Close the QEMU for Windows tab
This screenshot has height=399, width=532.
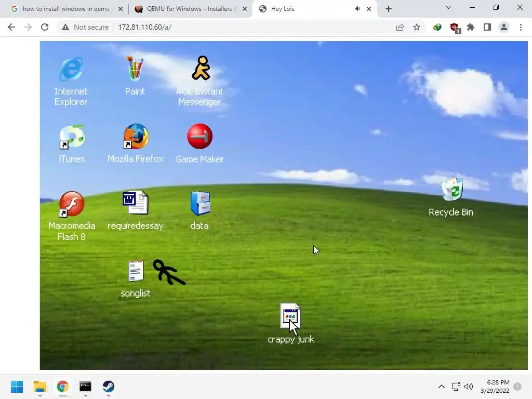[x=245, y=9]
